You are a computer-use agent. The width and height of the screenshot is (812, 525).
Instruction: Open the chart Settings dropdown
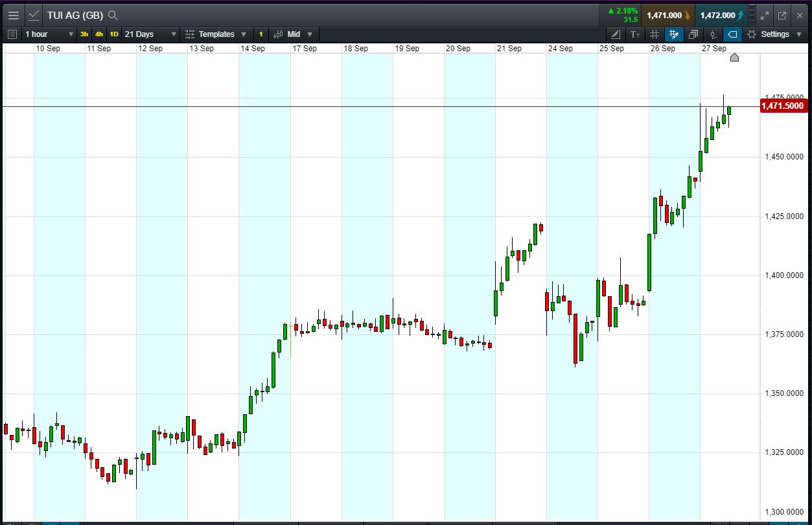point(774,34)
